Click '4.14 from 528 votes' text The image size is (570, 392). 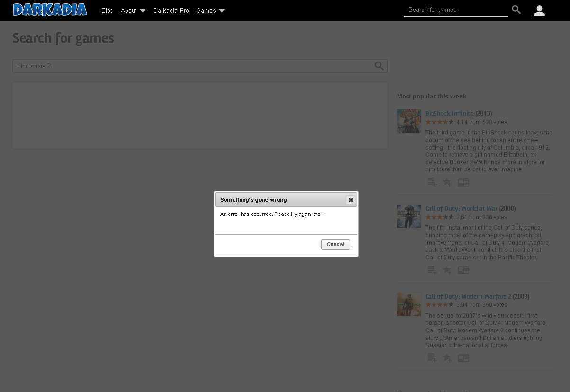[482, 122]
